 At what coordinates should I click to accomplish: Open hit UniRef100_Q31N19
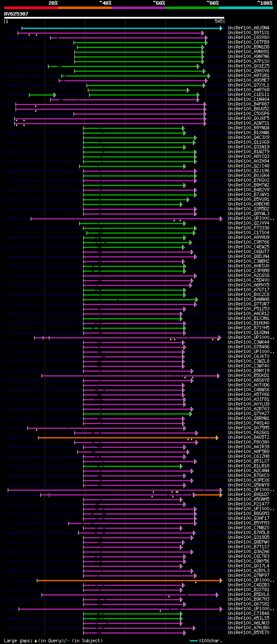[x=248, y=147]
